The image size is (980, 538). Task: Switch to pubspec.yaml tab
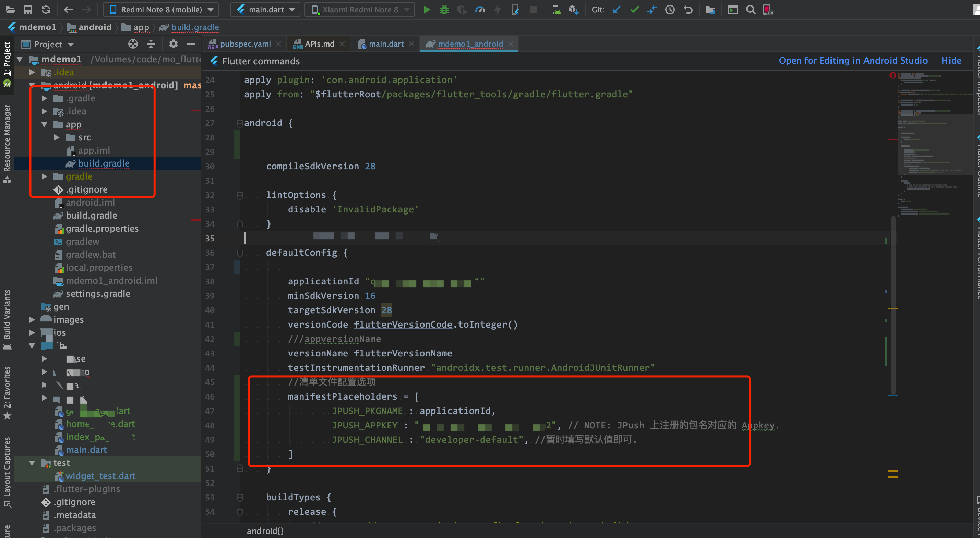(245, 44)
